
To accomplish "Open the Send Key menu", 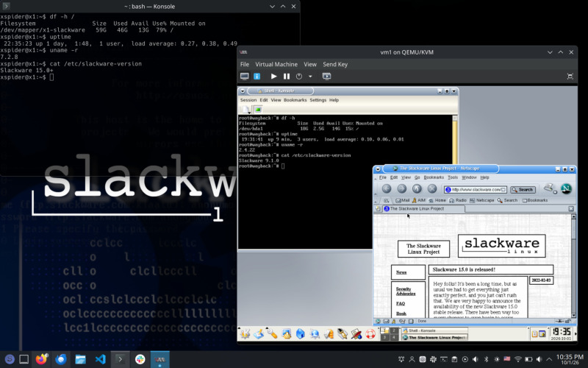I will pyautogui.click(x=335, y=64).
